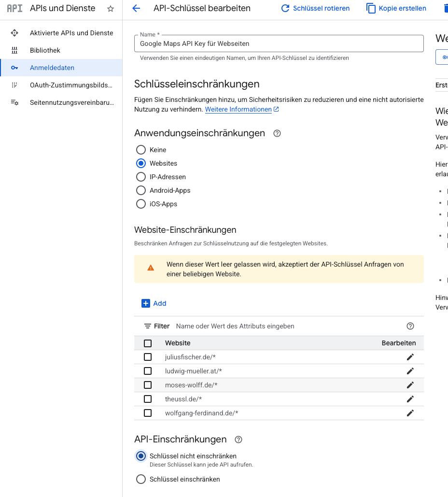Toggle the select-all checkbox in Website header
Viewport: 448px width, 497px height.
point(148,343)
